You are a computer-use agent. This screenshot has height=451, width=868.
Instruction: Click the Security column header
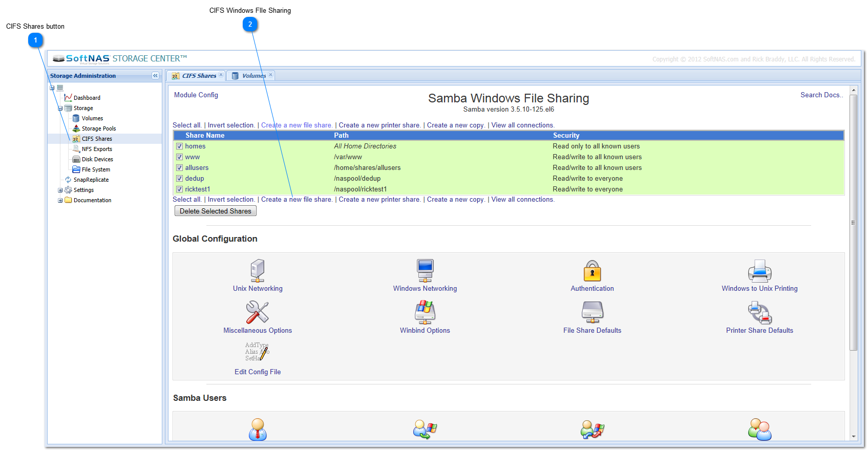click(x=566, y=136)
